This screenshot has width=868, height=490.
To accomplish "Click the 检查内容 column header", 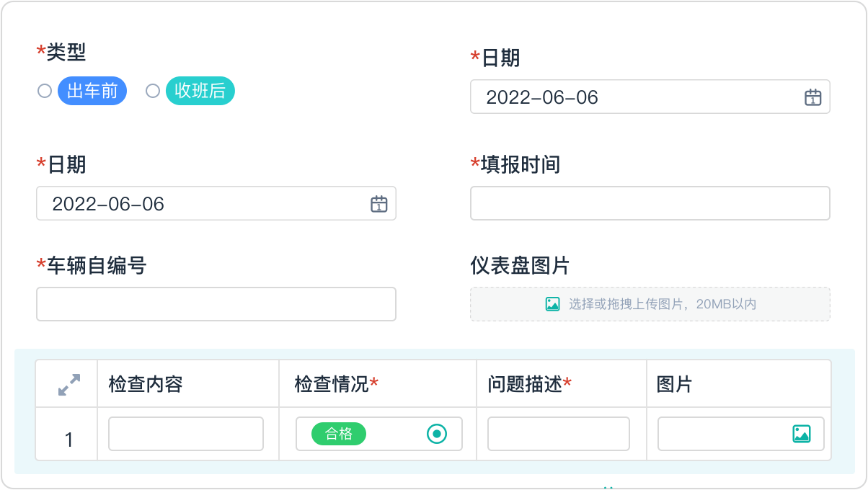I will click(146, 384).
